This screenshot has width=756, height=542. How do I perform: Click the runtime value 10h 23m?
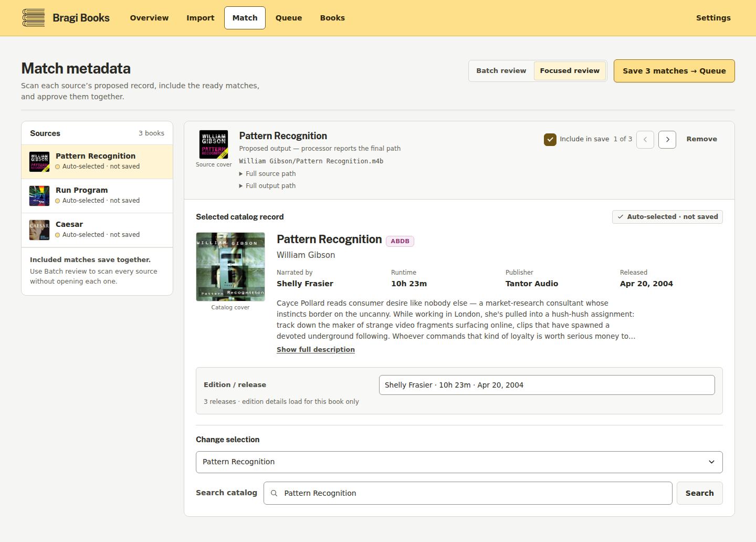coord(409,284)
